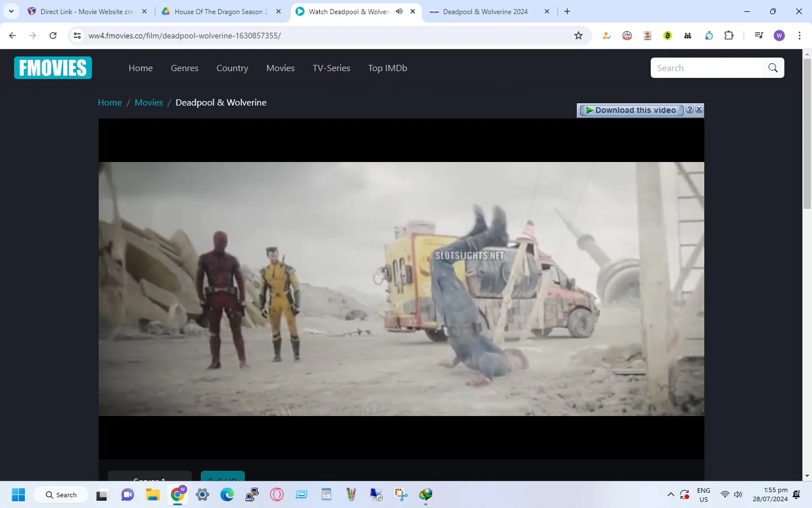Screen dimensions: 812x508
Task: Close the 'House Of The Dragon' tab
Action: tap(279, 11)
